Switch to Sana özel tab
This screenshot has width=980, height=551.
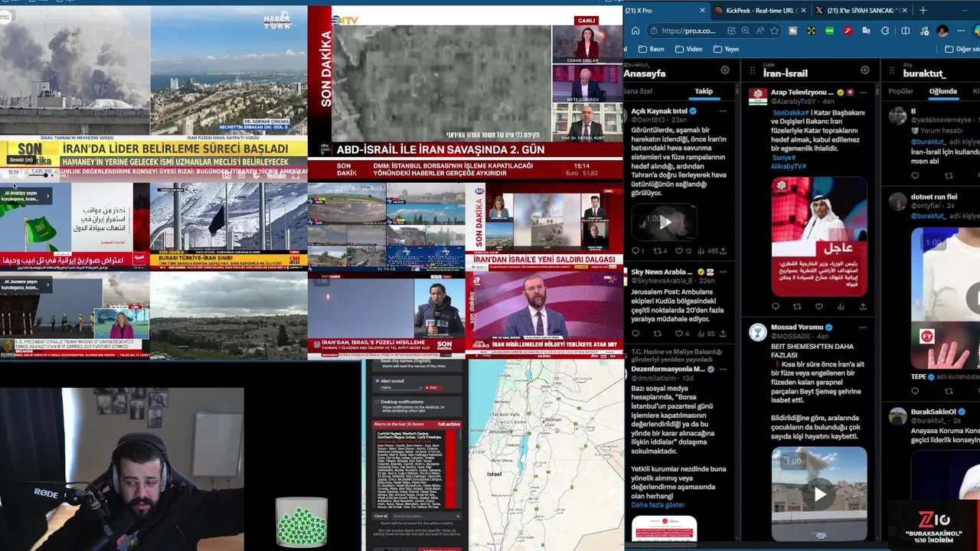(x=638, y=91)
